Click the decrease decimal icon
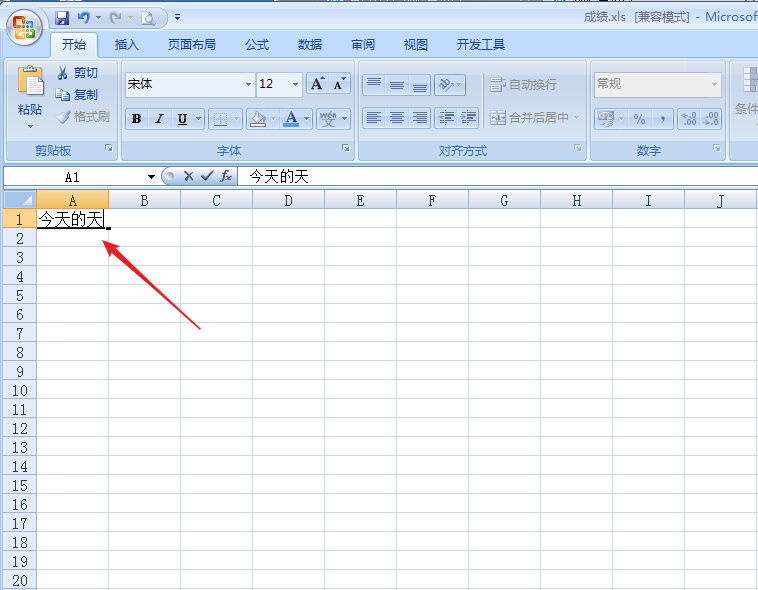 [711, 118]
